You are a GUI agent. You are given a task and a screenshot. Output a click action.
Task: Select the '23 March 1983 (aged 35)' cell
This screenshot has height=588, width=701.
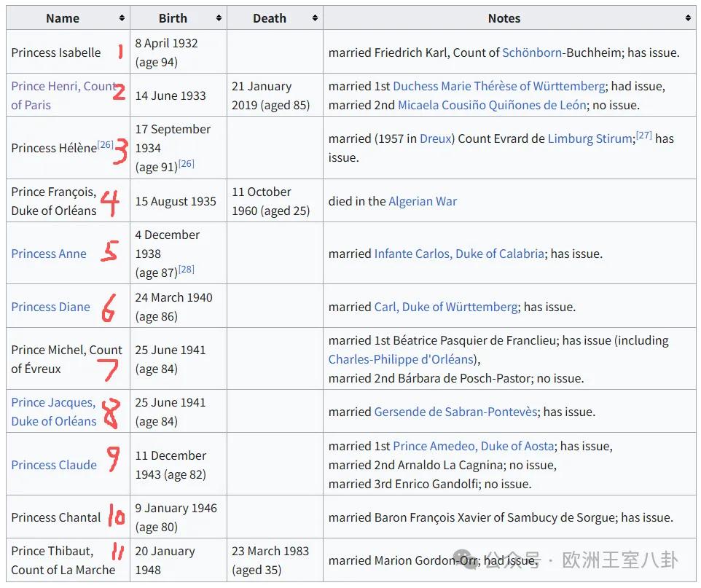275,560
